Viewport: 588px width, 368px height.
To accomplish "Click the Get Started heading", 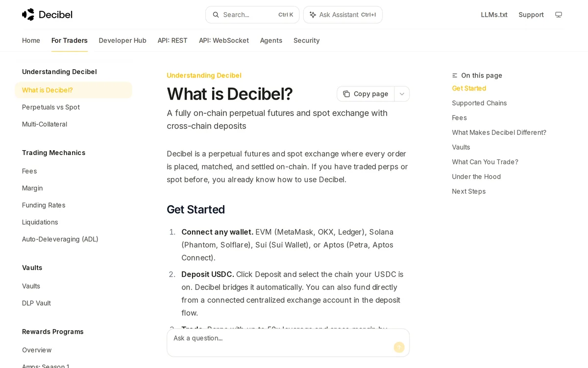I will (x=196, y=210).
